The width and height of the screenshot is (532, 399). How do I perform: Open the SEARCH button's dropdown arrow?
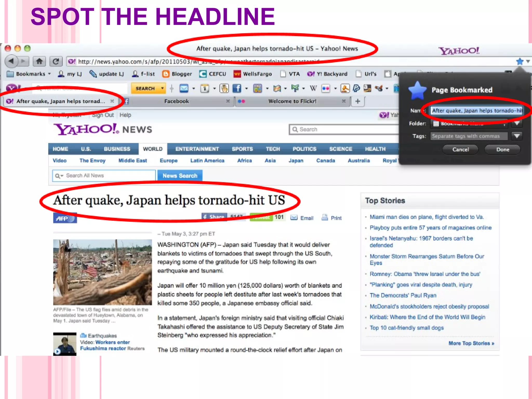click(x=162, y=89)
